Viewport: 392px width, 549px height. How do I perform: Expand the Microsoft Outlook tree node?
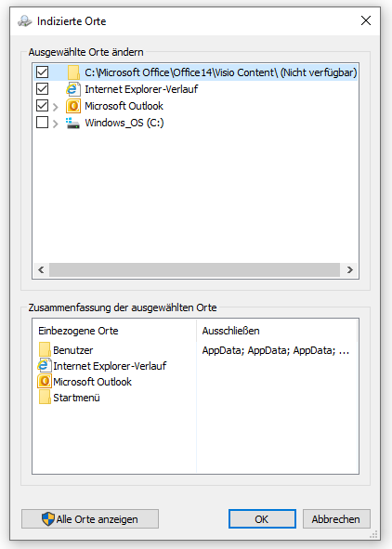[56, 107]
